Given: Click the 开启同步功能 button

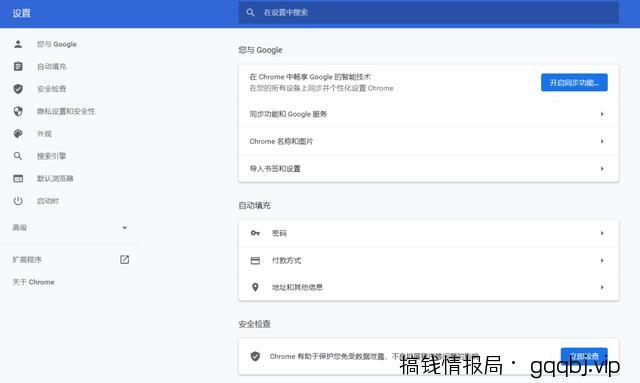Looking at the screenshot, I should click(x=574, y=82).
